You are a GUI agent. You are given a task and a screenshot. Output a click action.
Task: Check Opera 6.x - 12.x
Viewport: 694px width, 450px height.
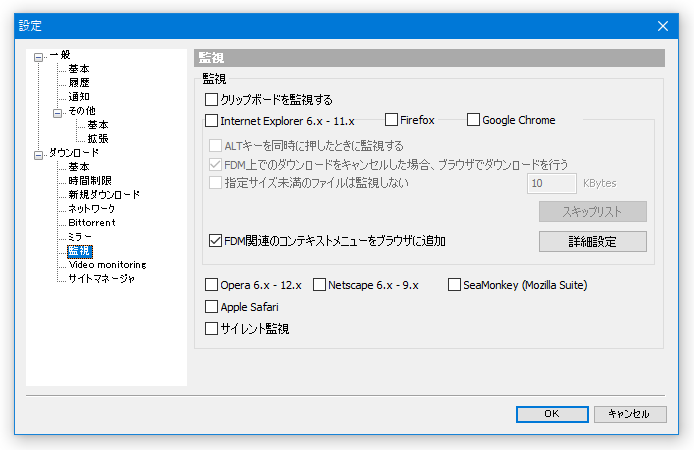(211, 285)
